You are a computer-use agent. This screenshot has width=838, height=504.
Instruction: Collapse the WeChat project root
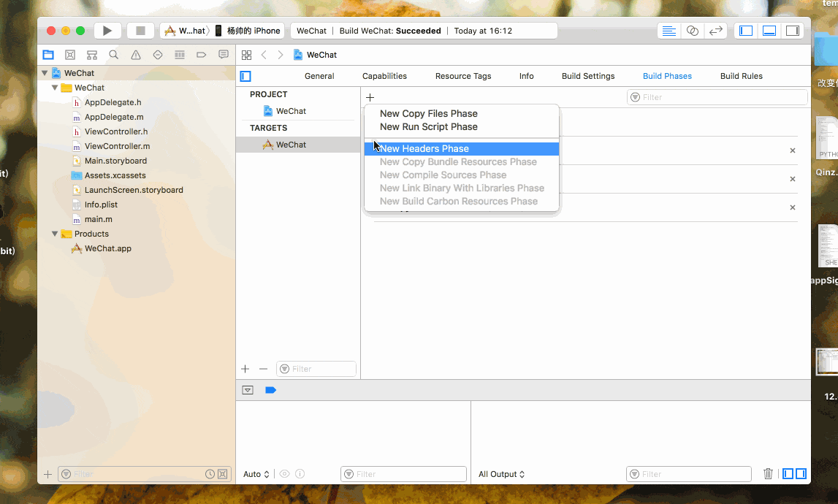[x=45, y=73]
